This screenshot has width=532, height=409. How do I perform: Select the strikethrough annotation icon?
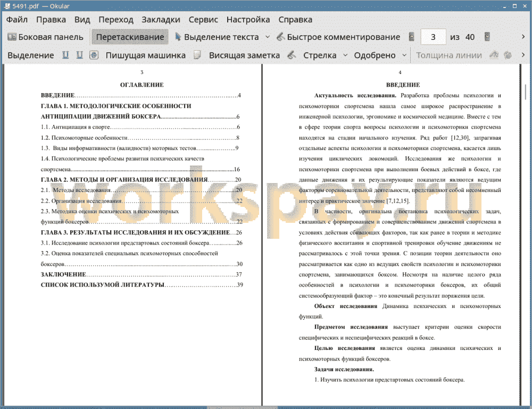(x=94, y=55)
